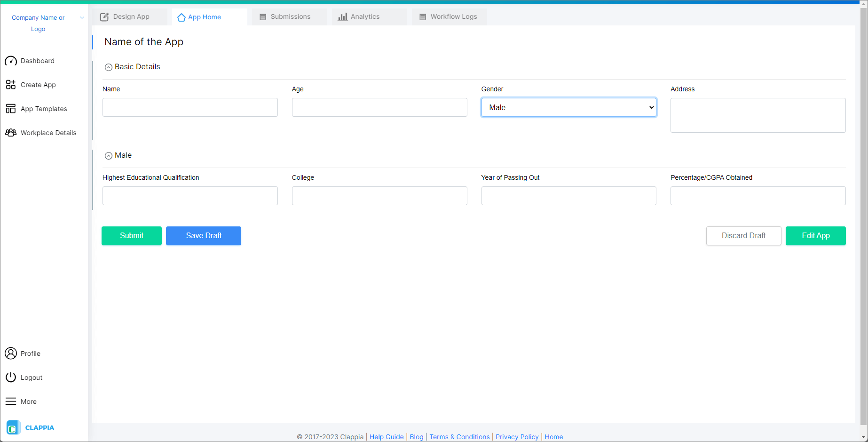The height and width of the screenshot is (442, 868).
Task: Open the Help Guide link
Action: (387, 436)
